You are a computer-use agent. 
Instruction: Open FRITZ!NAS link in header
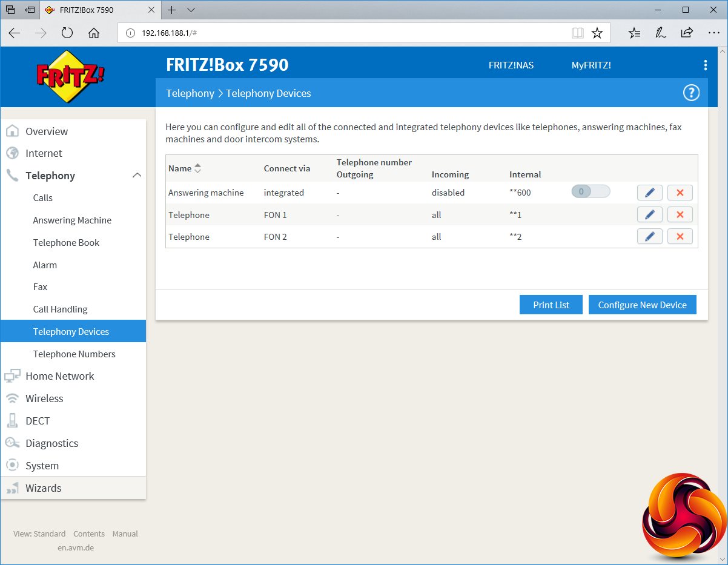[511, 65]
